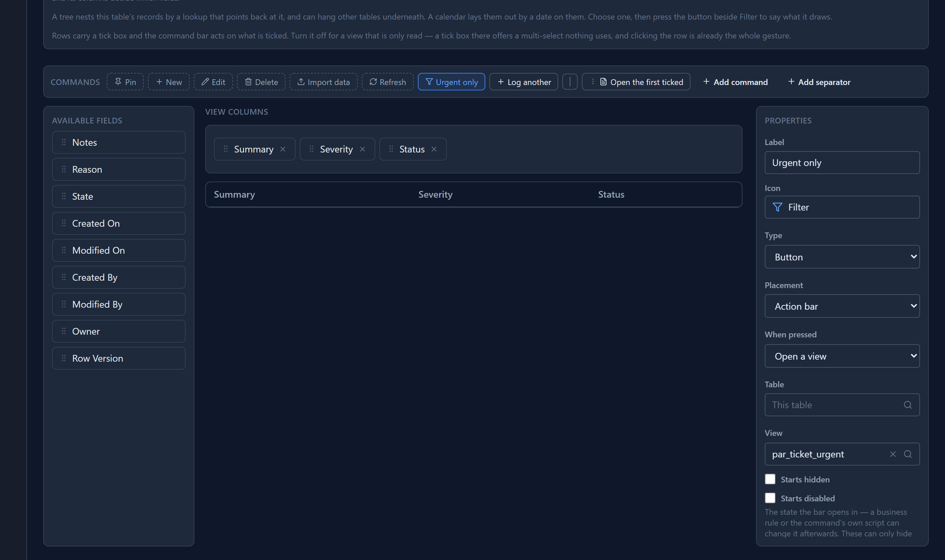Open the Type dropdown
The image size is (945, 560).
pyautogui.click(x=842, y=257)
